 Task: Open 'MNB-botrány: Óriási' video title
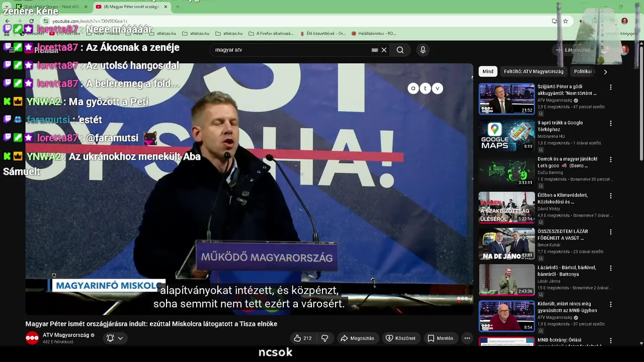(x=569, y=344)
